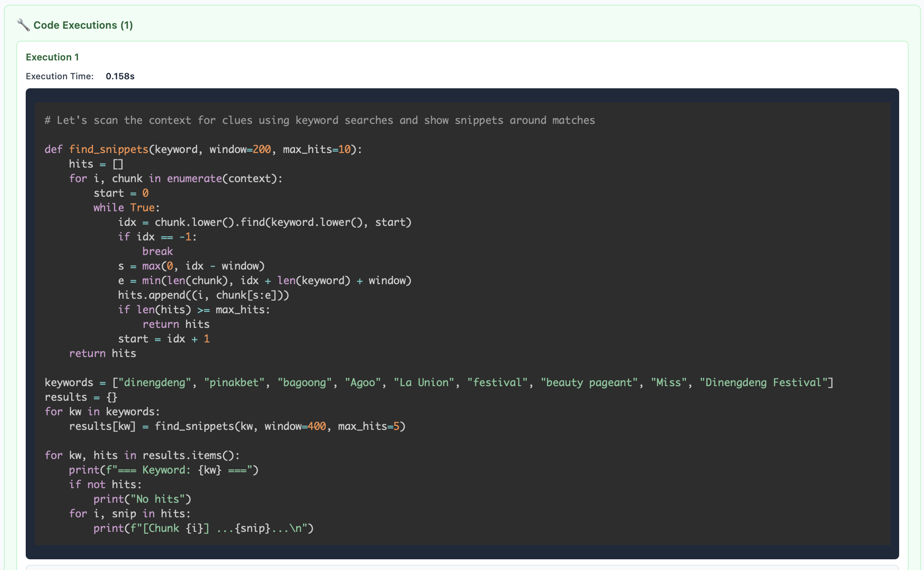Click the "pinakbet" keyword string

[x=234, y=383]
